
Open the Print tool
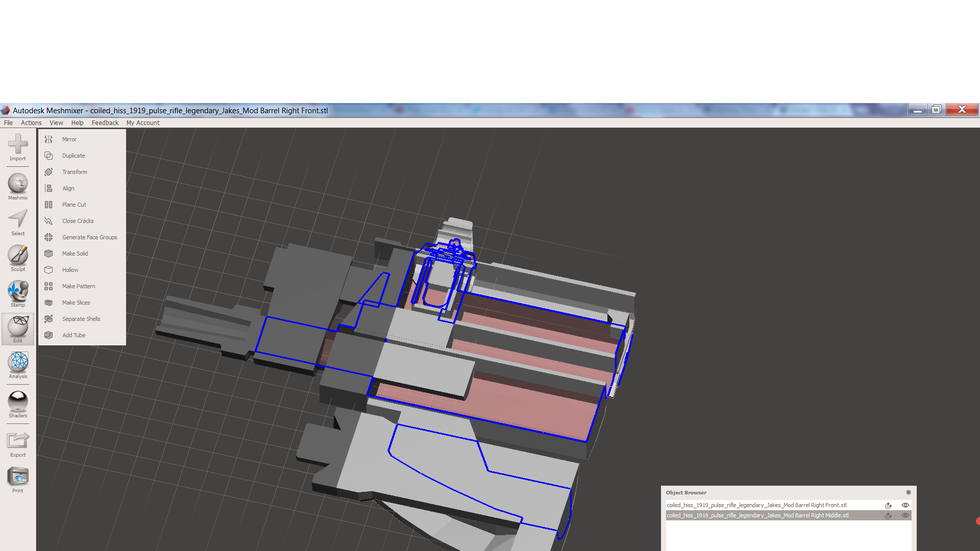(18, 480)
